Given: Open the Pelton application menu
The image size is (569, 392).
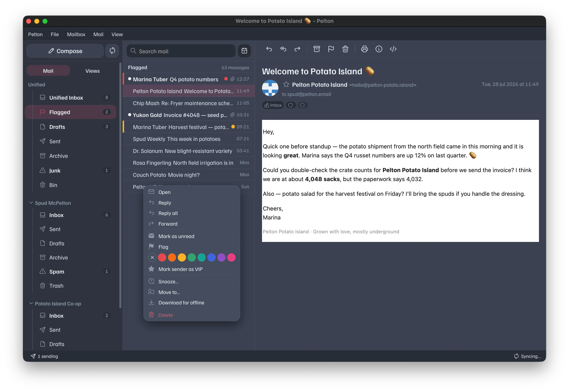Looking at the screenshot, I should point(35,34).
